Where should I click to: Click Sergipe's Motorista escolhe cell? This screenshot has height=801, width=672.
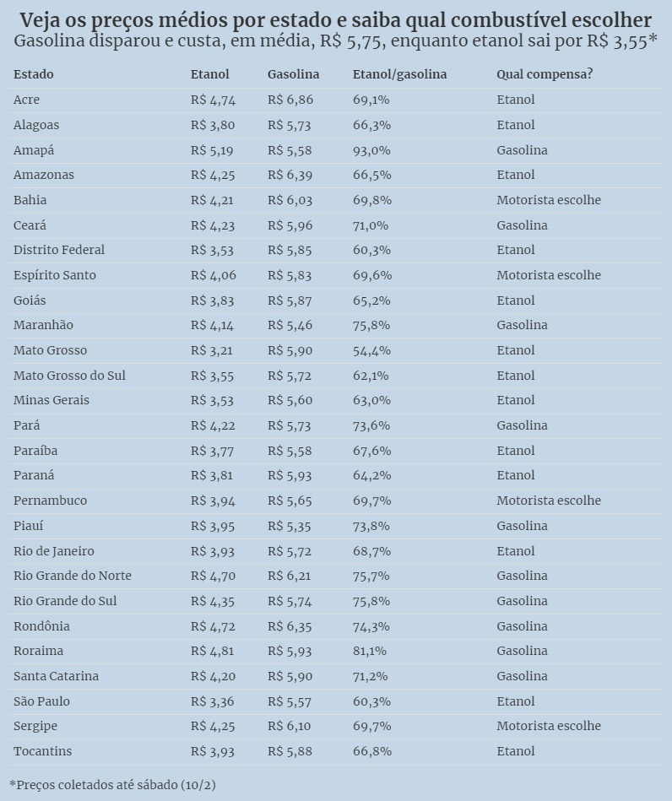point(549,726)
